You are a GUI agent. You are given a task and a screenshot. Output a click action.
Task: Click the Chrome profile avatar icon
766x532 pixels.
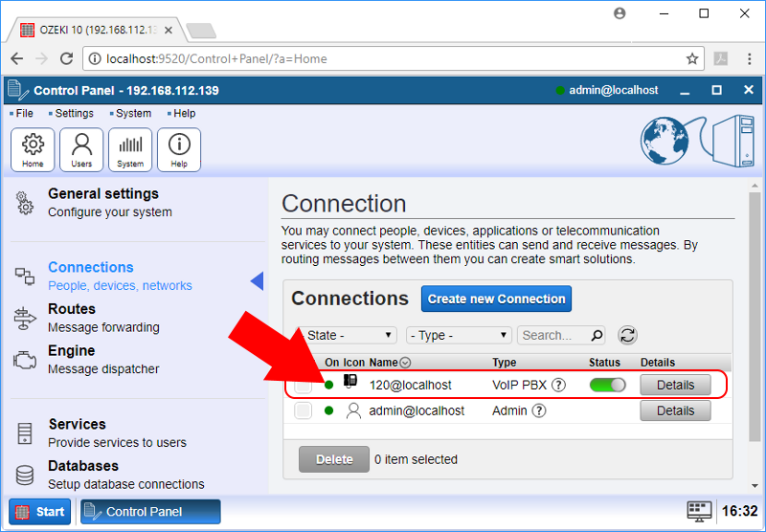[x=620, y=13]
